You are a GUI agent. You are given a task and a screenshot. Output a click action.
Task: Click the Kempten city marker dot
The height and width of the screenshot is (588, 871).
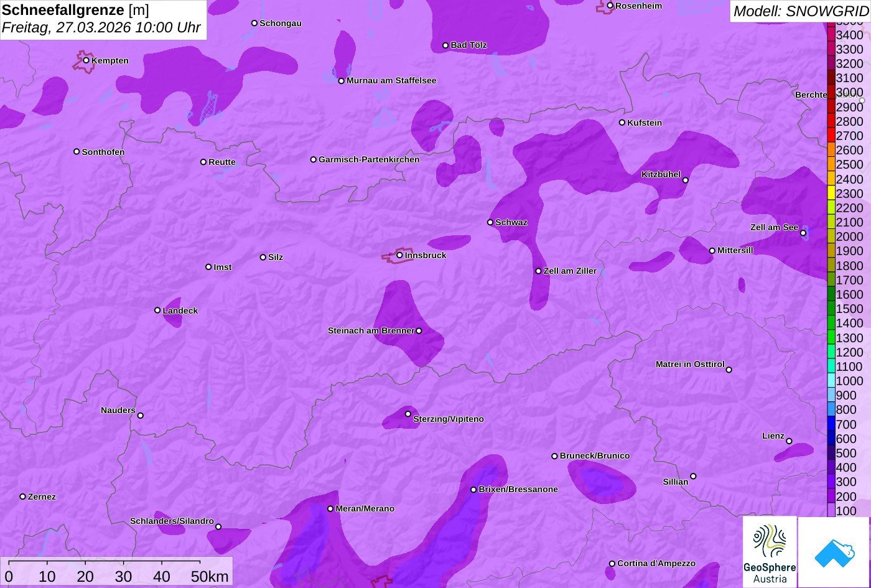[86, 60]
